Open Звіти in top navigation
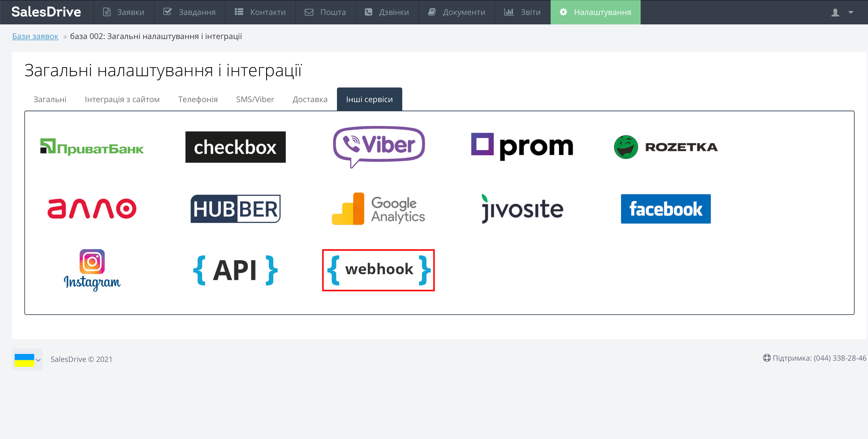868x439 pixels. (x=523, y=12)
